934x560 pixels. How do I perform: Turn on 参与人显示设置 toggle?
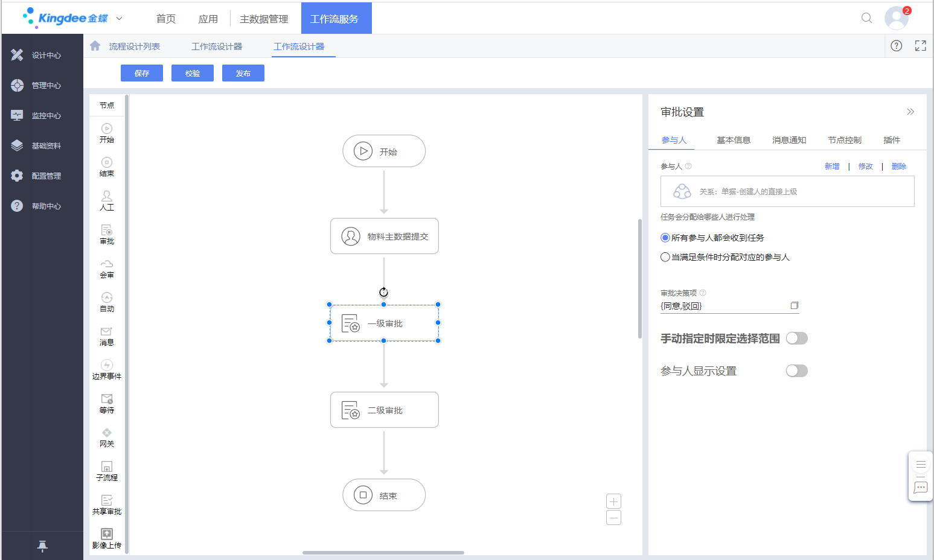pos(796,371)
